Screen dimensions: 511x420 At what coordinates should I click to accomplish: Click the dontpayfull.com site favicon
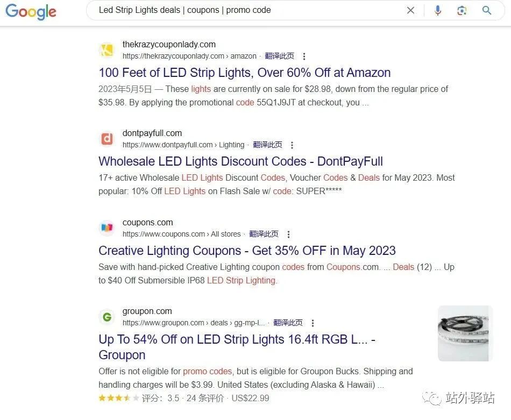107,139
